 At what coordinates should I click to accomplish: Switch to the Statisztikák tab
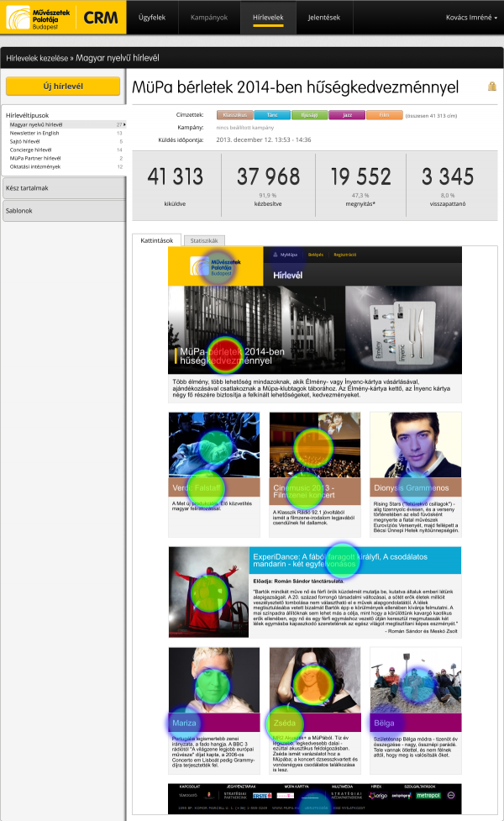204,240
